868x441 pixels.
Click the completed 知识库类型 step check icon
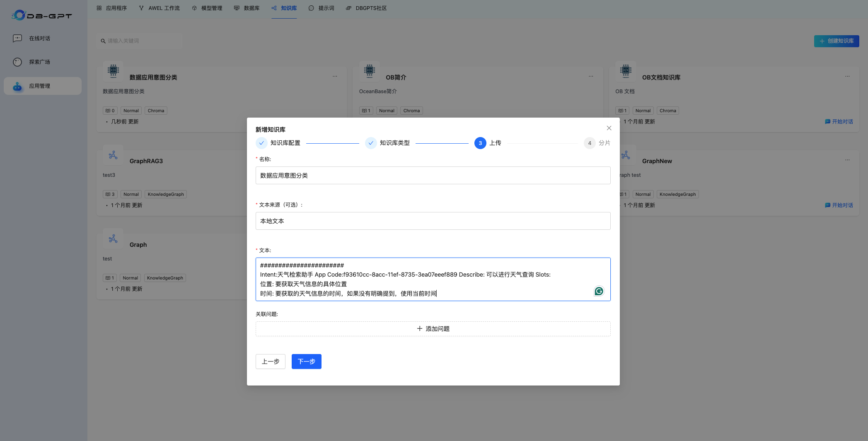(x=371, y=143)
